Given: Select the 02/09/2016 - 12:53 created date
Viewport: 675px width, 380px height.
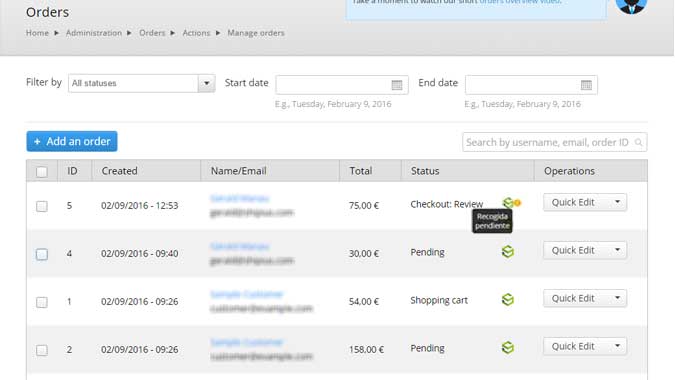Looking at the screenshot, I should 139,206.
